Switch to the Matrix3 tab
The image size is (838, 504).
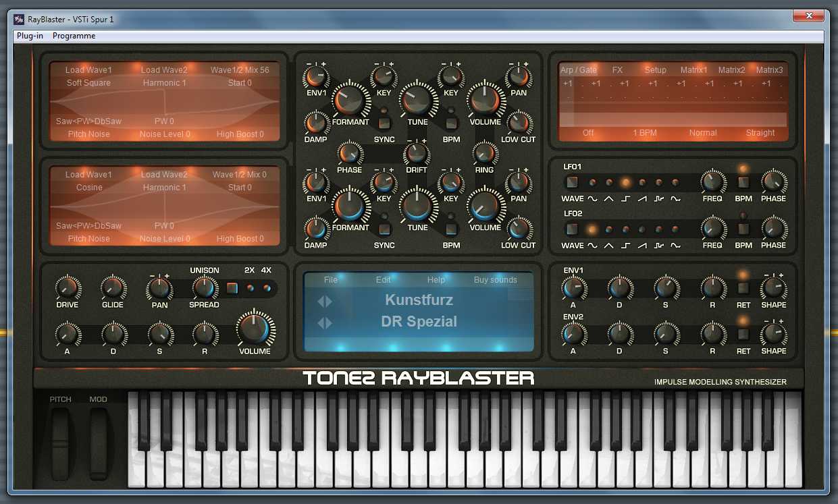pos(770,70)
